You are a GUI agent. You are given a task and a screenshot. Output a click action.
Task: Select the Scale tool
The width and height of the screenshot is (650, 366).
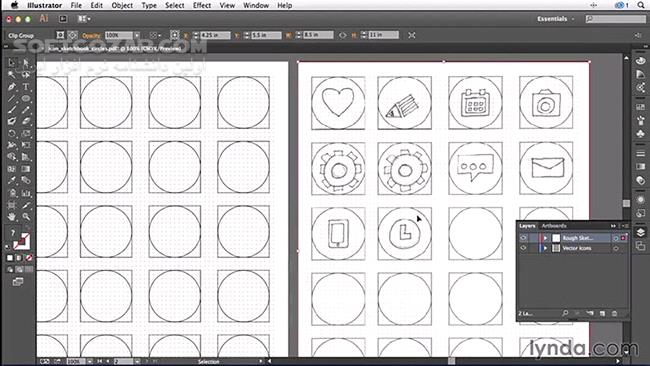click(x=26, y=133)
